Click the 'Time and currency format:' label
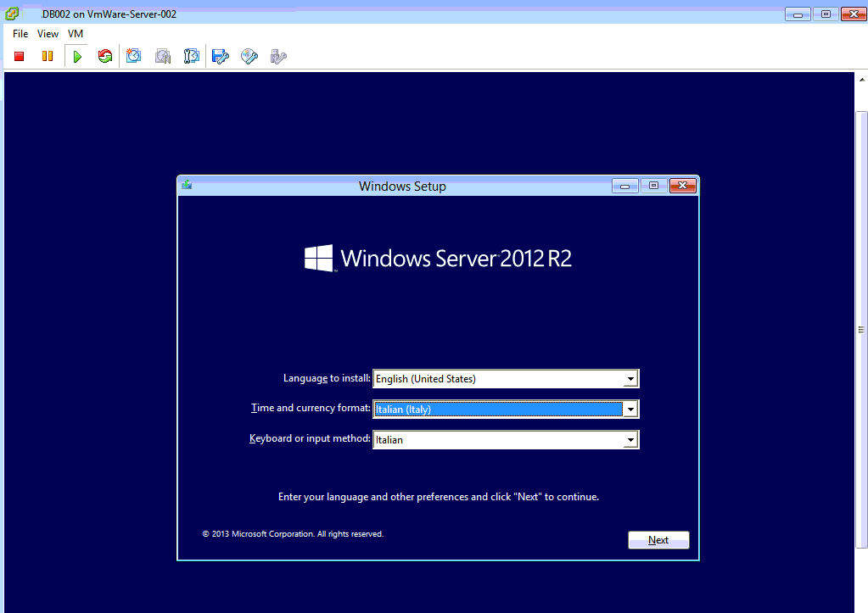 [311, 408]
